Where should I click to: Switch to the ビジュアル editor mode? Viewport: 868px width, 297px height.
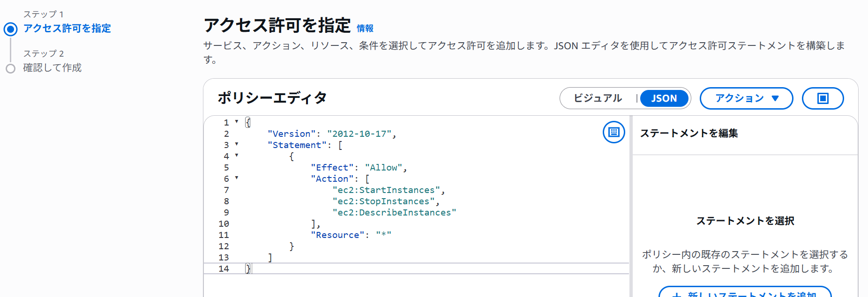pos(598,98)
